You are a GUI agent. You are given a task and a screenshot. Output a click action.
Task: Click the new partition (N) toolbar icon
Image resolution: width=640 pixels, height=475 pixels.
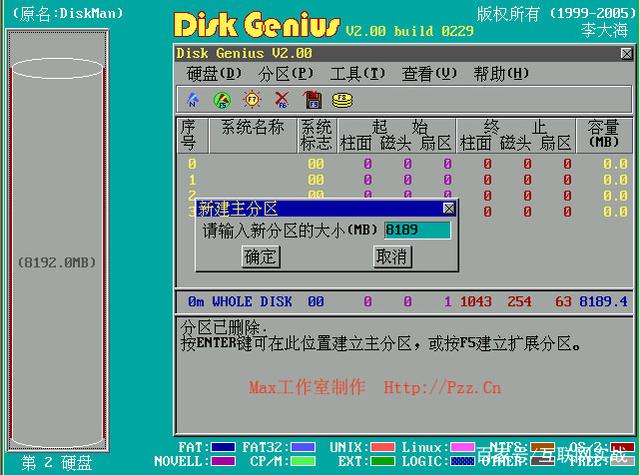[x=193, y=100]
